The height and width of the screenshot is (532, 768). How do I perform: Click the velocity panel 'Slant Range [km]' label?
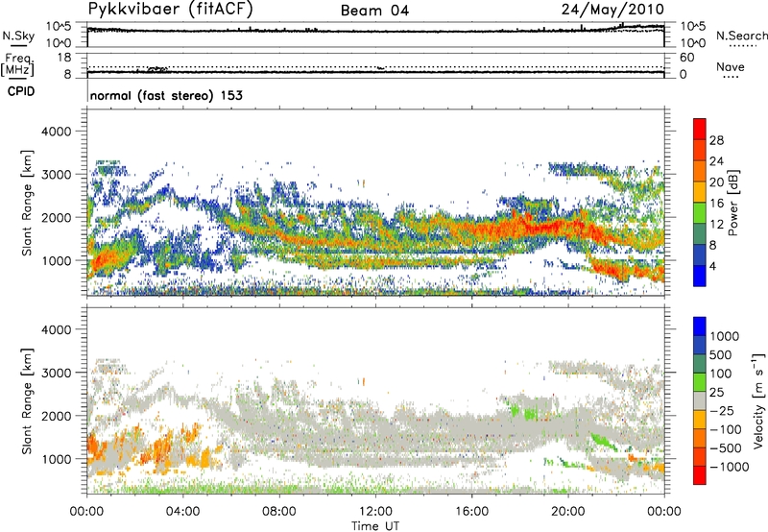click(x=27, y=401)
